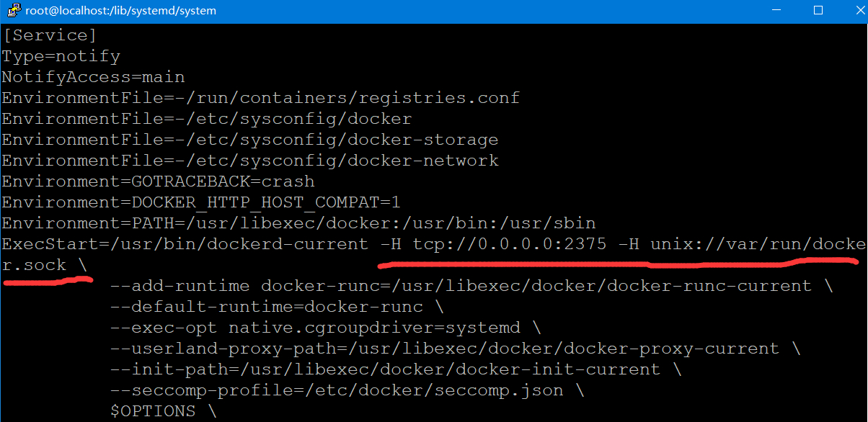The width and height of the screenshot is (868, 422).
Task: Click the --default-runtime=docker-runc line
Action: point(277,307)
